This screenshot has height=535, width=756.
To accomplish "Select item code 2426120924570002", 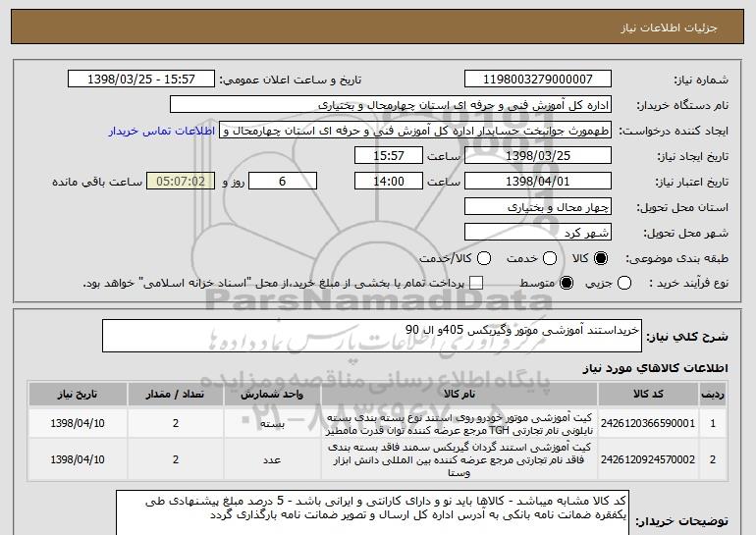I will tap(648, 459).
